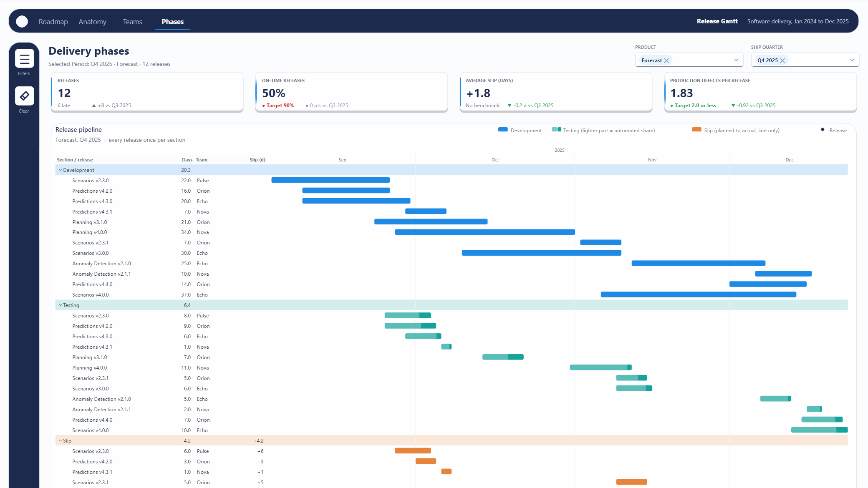Viewport: 868px width, 488px height.
Task: Select Anomaly Detection v2.1.0 development bar
Action: (x=699, y=264)
